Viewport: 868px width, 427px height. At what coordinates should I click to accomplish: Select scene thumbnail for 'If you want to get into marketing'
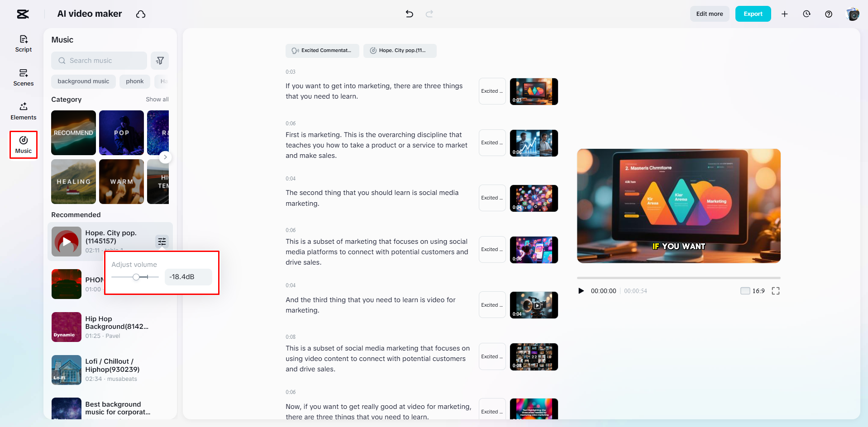tap(534, 91)
